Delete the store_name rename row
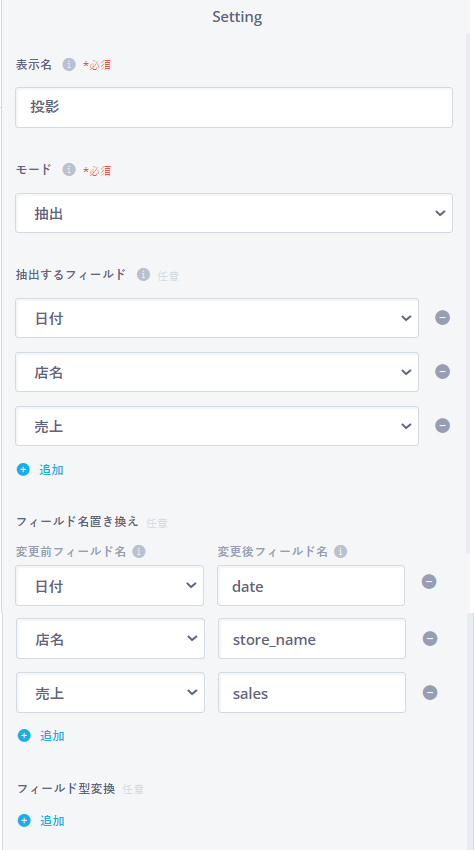The height and width of the screenshot is (850, 474). tap(430, 639)
